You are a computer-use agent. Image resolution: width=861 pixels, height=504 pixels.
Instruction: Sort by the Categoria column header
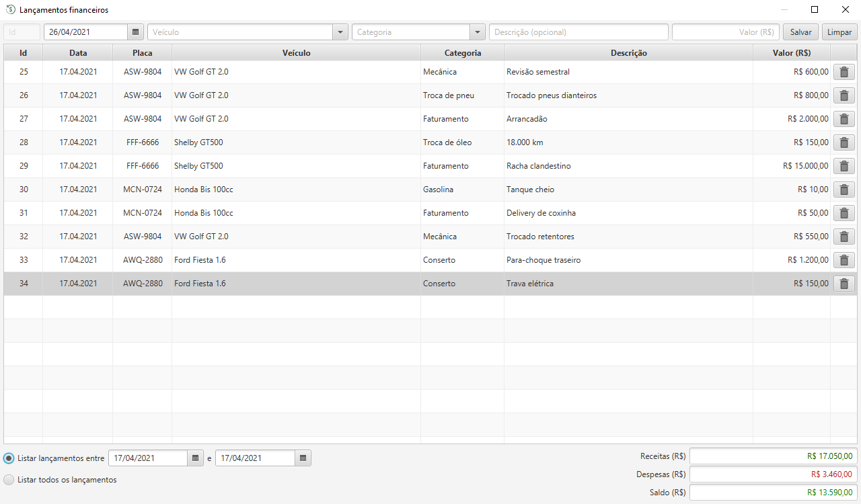tap(461, 52)
